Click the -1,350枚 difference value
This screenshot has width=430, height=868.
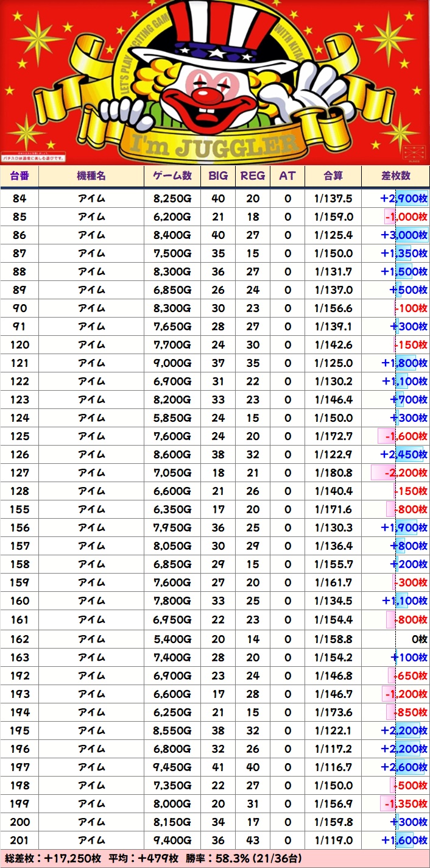406,804
